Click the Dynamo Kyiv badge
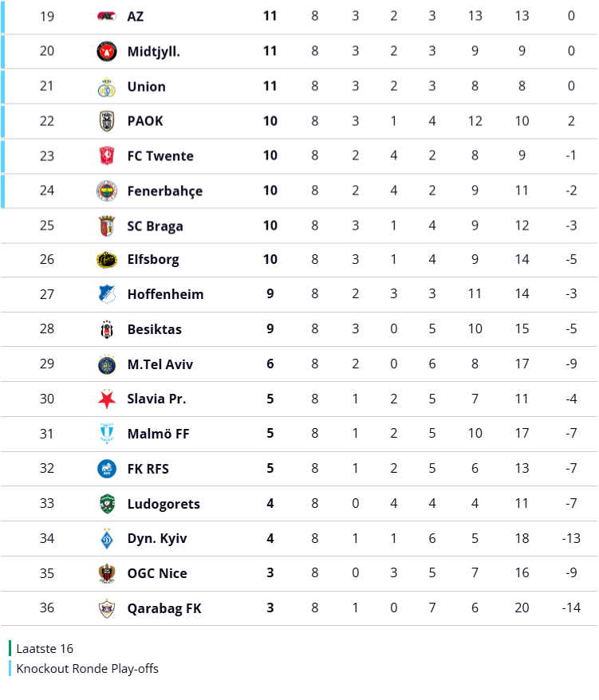599x700 pixels. pyautogui.click(x=107, y=538)
